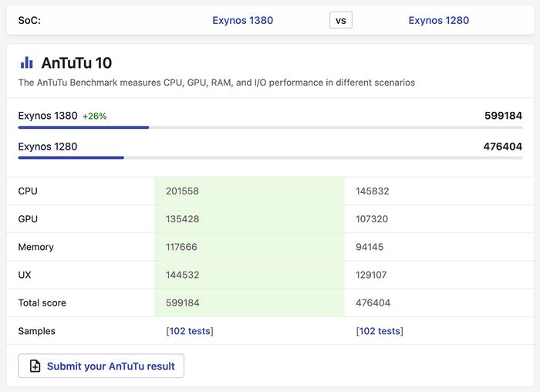Click Total score 476404 in table
Image resolution: width=540 pixels, height=392 pixels.
(x=373, y=302)
